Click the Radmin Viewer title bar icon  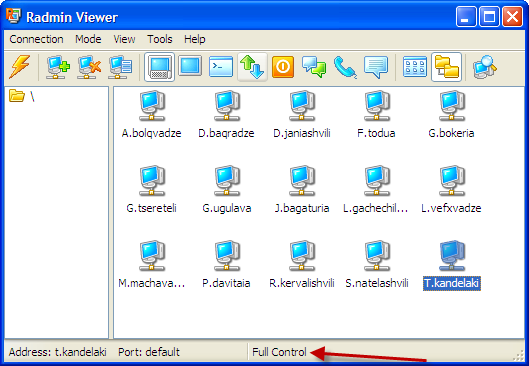pos(13,16)
